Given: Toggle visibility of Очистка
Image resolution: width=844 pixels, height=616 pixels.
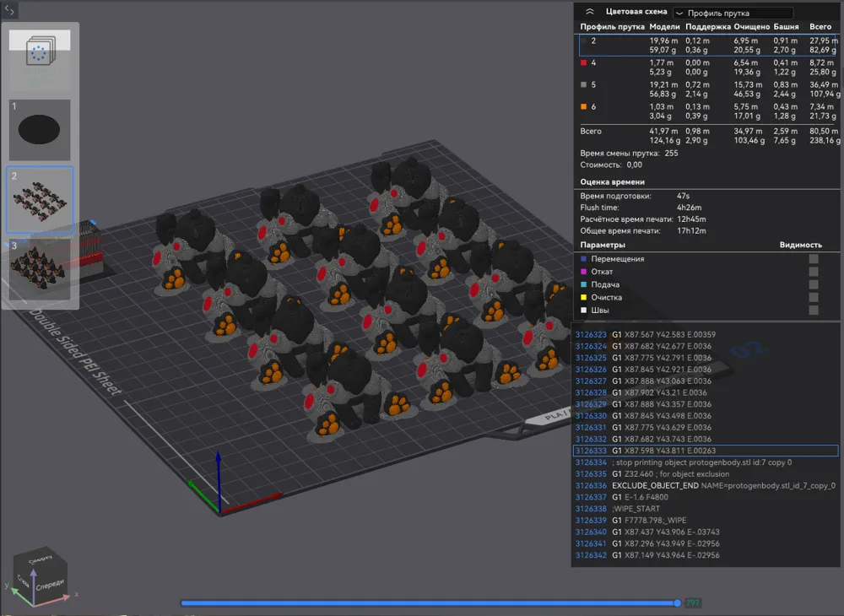Looking at the screenshot, I should point(814,298).
